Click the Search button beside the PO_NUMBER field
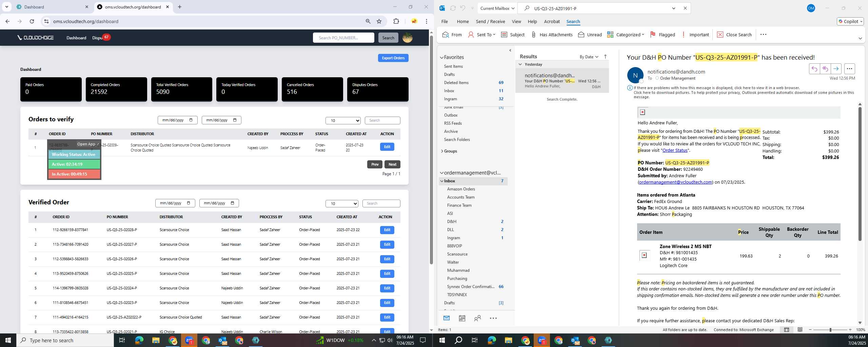Viewport: 868px width, 347px height. tap(388, 38)
